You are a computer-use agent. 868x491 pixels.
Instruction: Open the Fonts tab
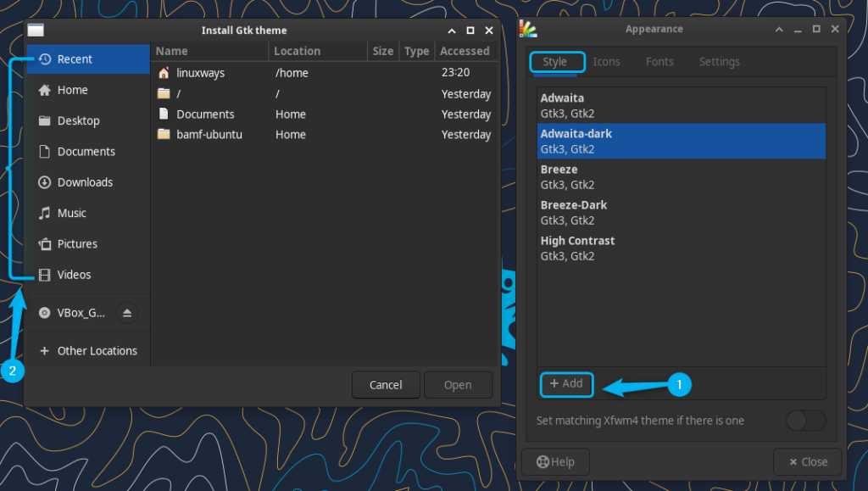pos(659,61)
